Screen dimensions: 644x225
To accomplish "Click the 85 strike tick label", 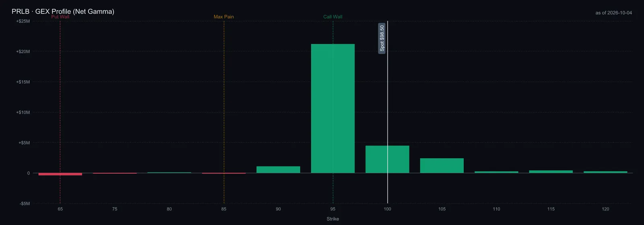I will point(224,209).
